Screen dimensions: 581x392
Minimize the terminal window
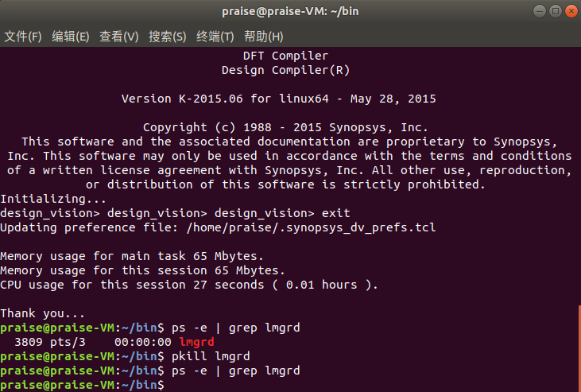(x=540, y=11)
